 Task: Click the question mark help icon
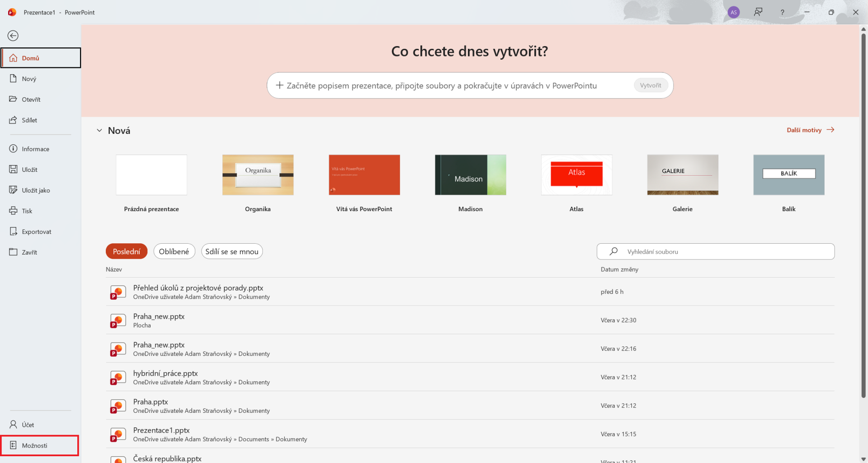(x=782, y=12)
